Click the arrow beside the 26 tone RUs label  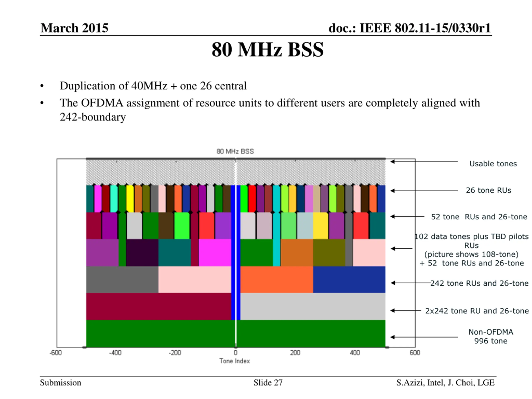pos(424,191)
